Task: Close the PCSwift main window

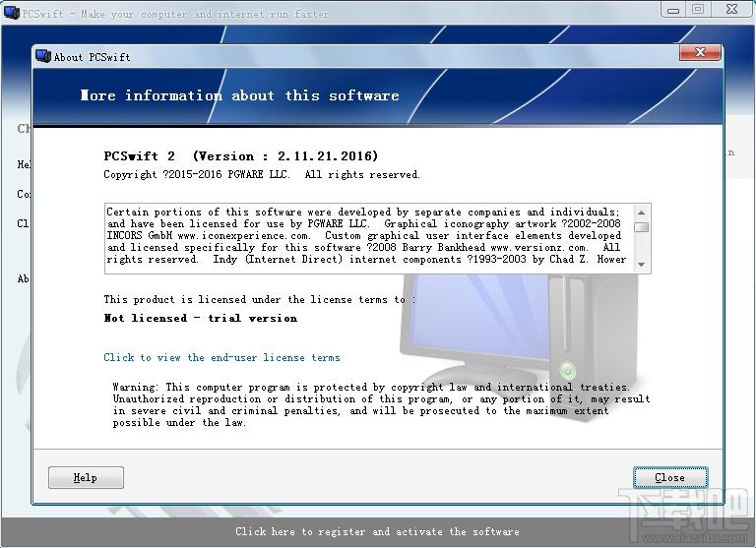Action: (731, 10)
